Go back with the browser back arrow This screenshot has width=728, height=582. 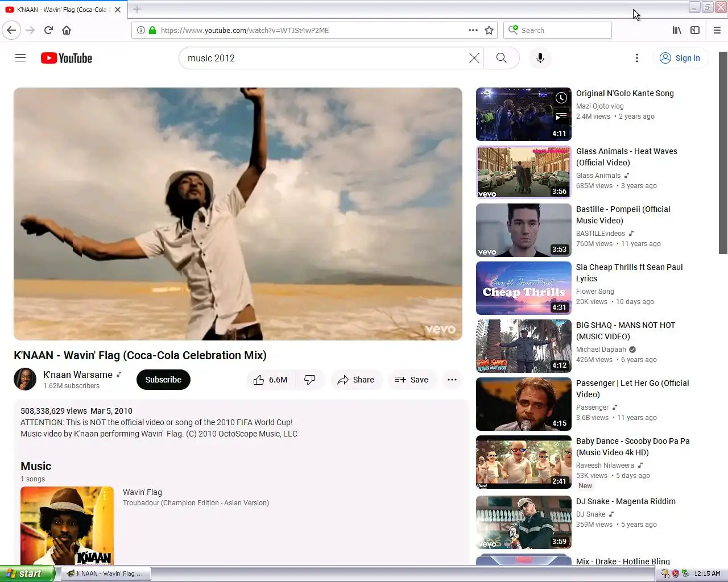click(11, 30)
